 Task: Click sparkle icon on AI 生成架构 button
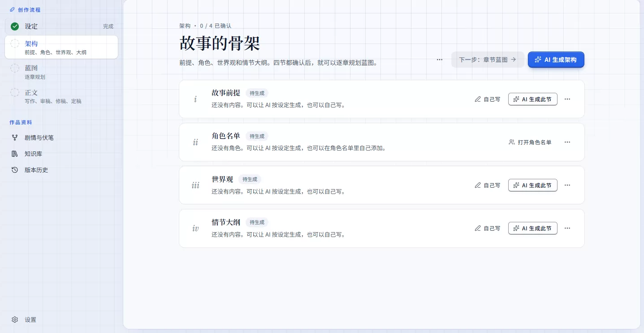pos(538,60)
